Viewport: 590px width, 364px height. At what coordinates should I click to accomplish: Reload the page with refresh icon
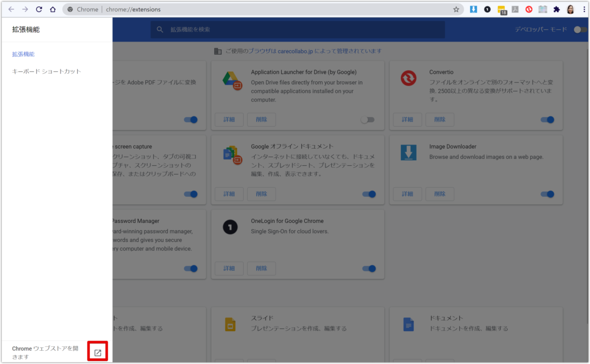coord(39,9)
